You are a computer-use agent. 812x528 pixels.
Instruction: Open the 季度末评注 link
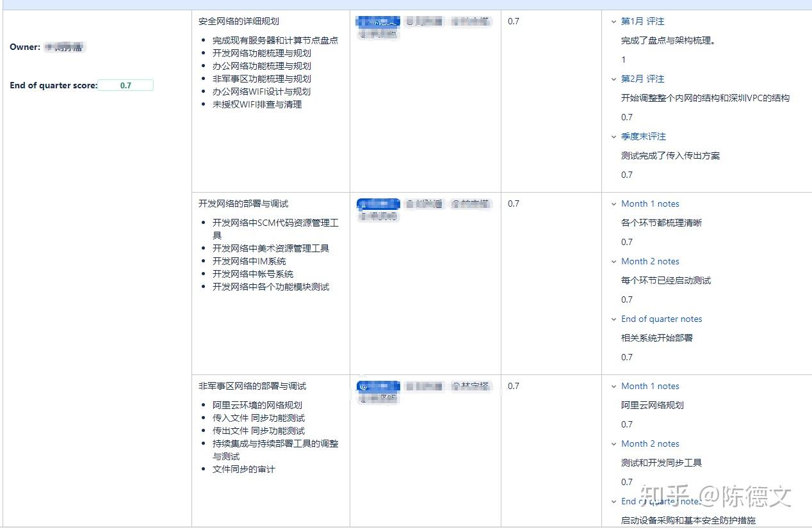pos(642,136)
